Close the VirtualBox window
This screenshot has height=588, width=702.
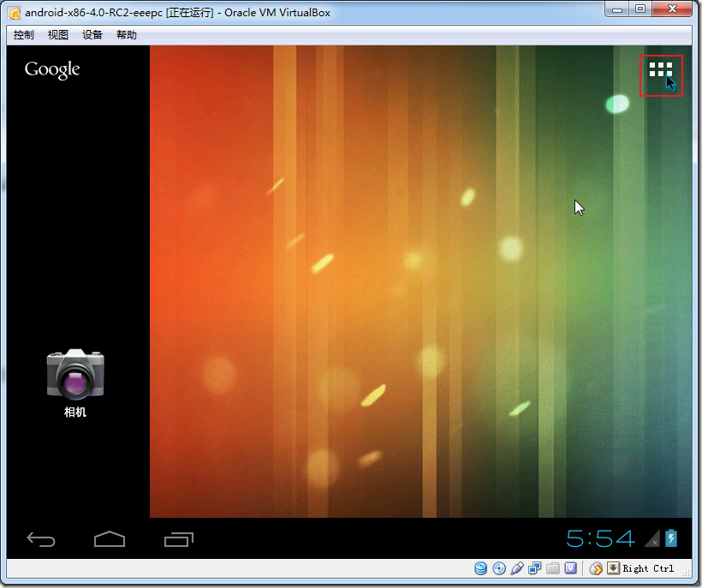672,9
